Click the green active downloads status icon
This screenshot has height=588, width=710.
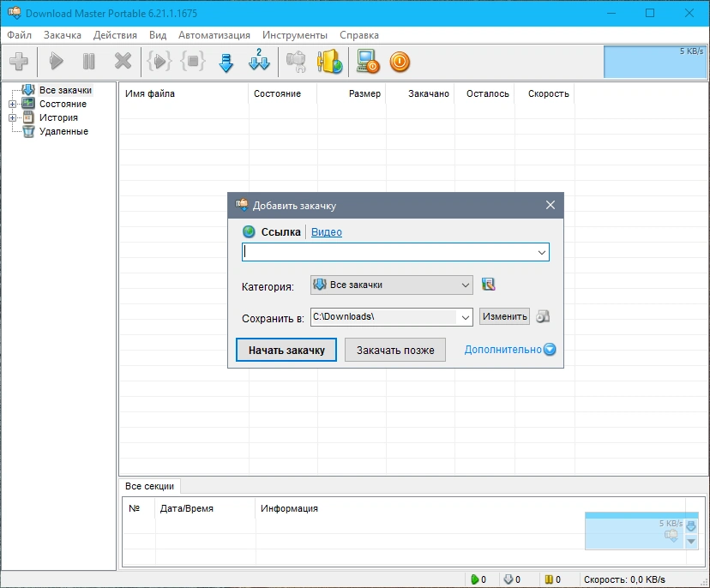[474, 579]
